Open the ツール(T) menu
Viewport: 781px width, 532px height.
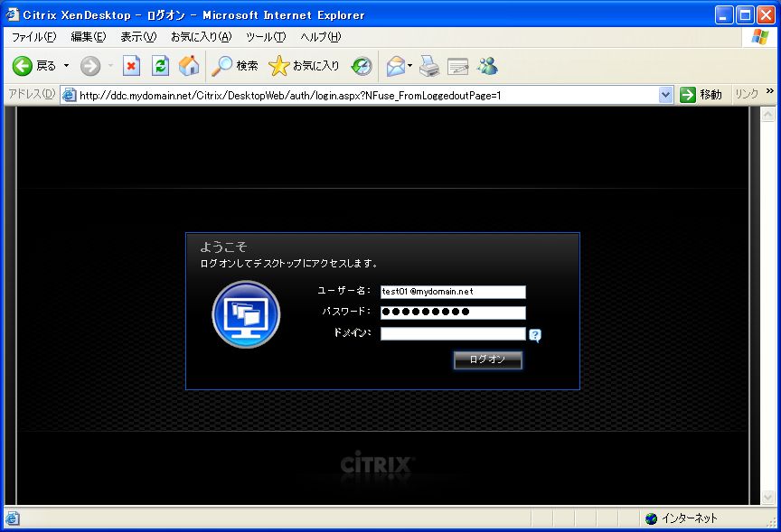click(x=266, y=37)
